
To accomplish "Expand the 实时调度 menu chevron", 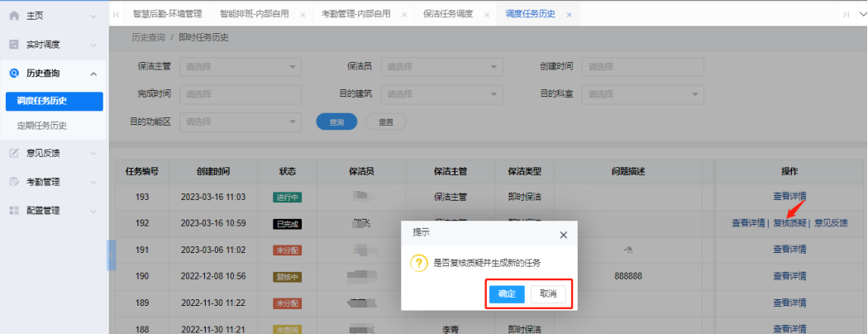I will [93, 45].
